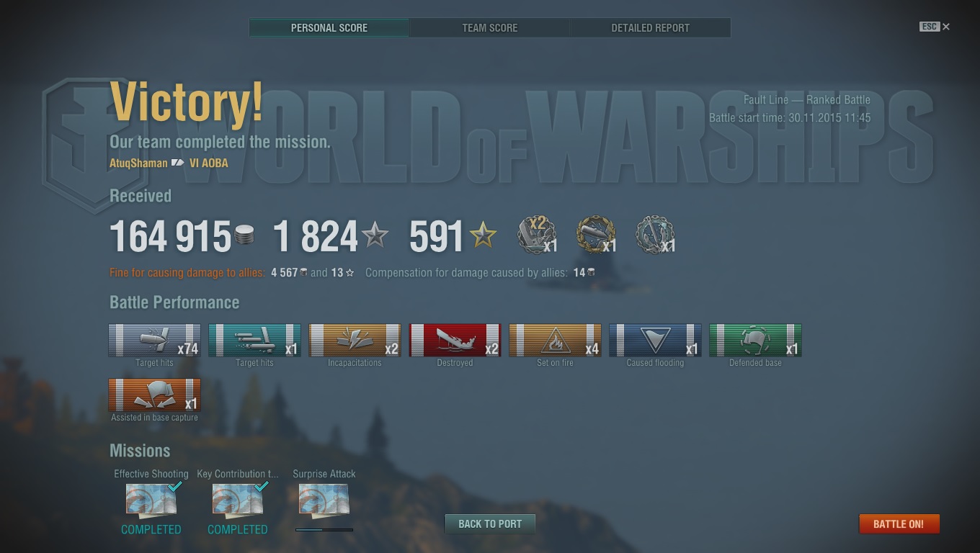Click the orange Battle On! button
This screenshot has height=553, width=980.
(x=899, y=524)
